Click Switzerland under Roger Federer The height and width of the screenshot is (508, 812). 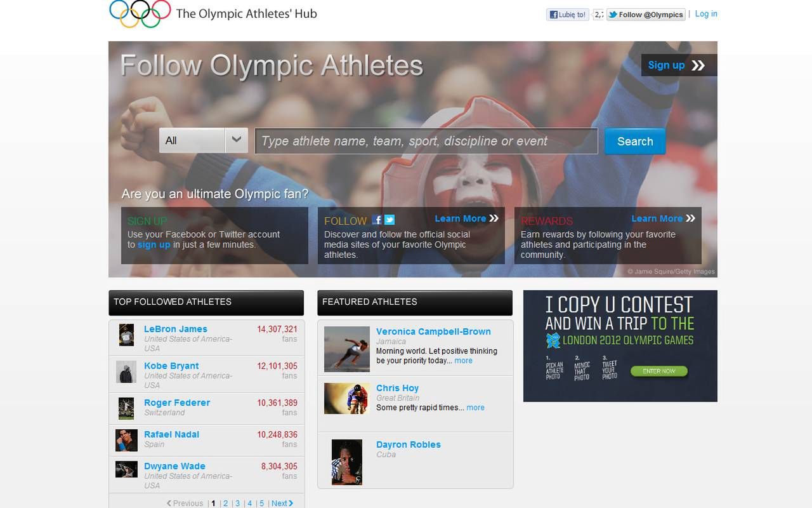[164, 413]
